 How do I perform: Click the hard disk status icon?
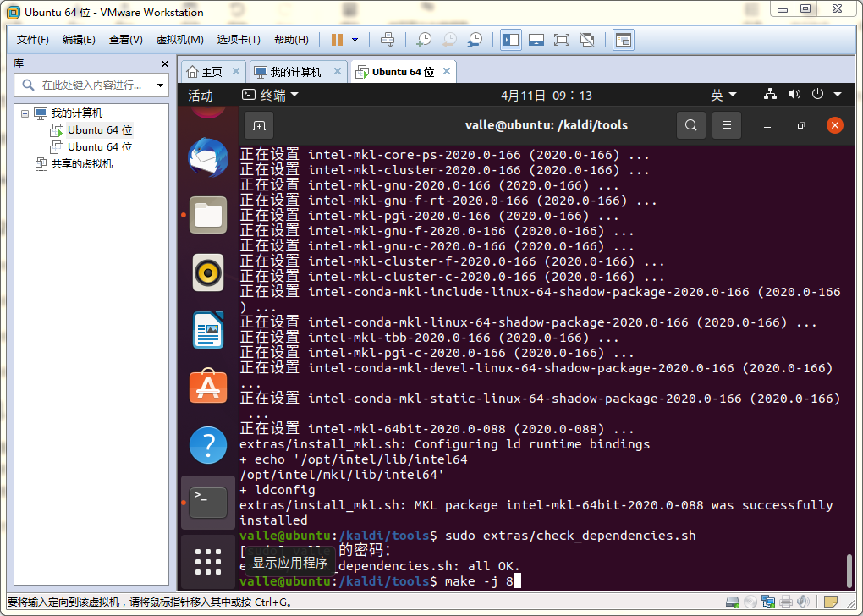(x=733, y=602)
